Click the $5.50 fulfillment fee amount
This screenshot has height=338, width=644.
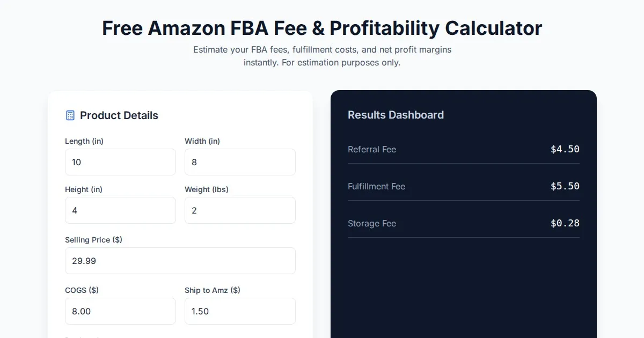[565, 186]
